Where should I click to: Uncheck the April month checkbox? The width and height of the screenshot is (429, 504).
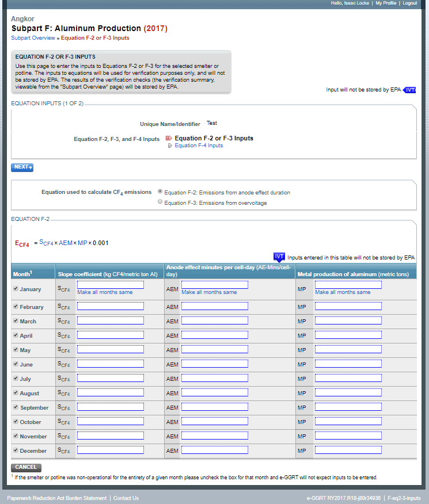click(16, 335)
